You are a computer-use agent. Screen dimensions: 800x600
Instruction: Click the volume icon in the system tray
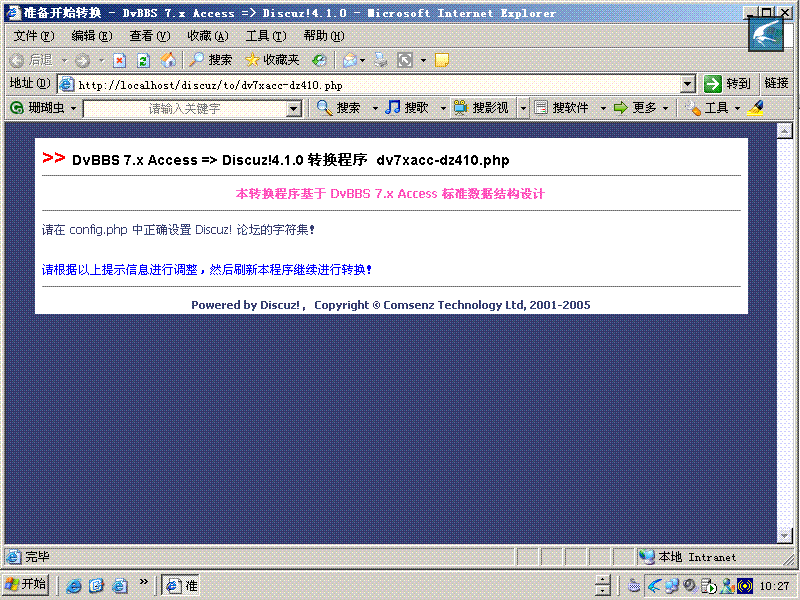(x=689, y=585)
